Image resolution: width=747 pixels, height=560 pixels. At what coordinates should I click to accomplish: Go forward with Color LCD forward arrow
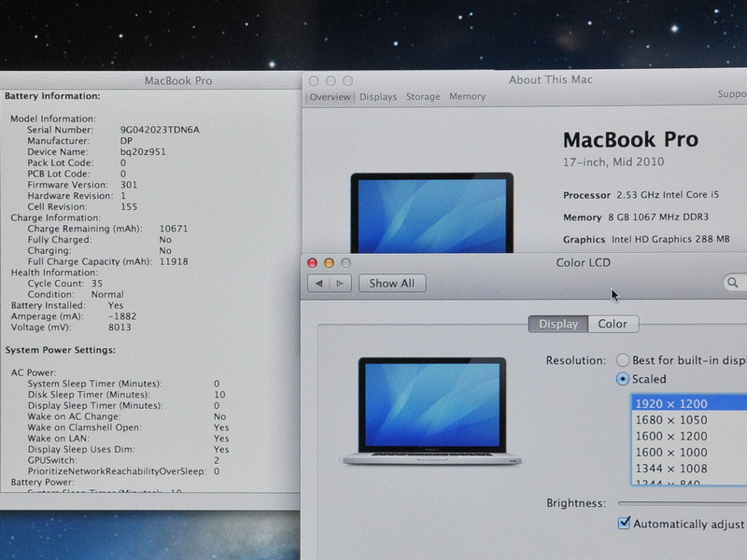click(341, 284)
